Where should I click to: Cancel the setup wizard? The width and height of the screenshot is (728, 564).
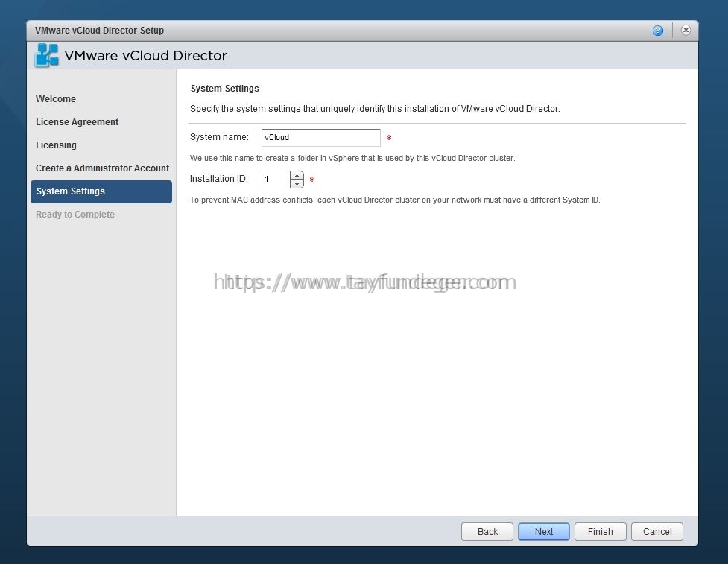pos(657,531)
